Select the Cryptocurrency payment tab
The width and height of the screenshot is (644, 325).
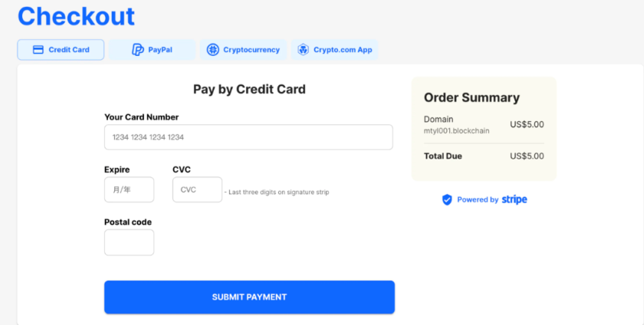(x=243, y=50)
